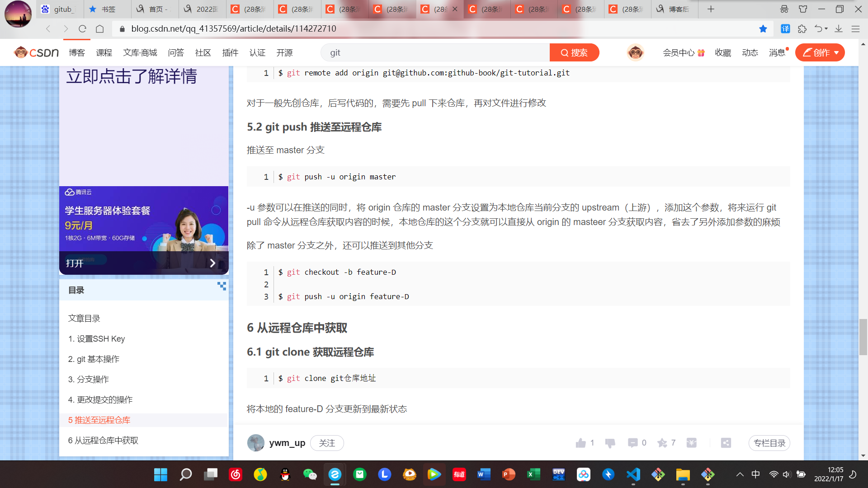Favorite the article with star icon
The width and height of the screenshot is (868, 488).
pos(662,443)
